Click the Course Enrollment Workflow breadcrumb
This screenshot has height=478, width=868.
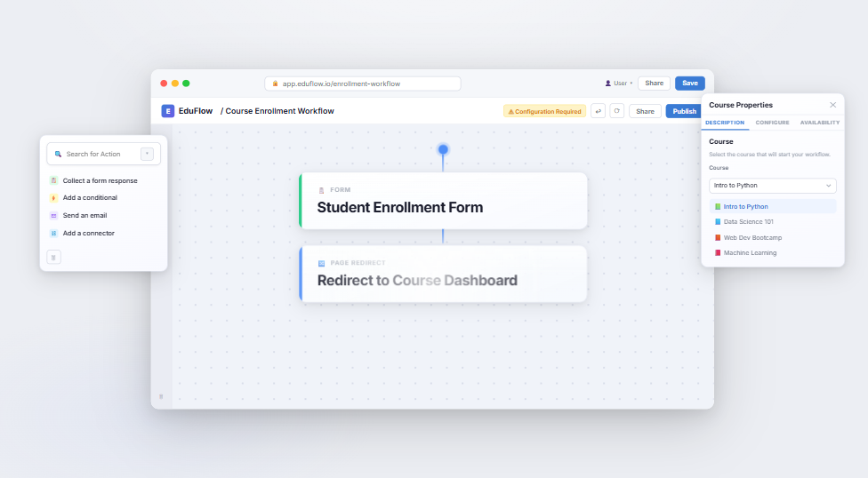(x=279, y=111)
